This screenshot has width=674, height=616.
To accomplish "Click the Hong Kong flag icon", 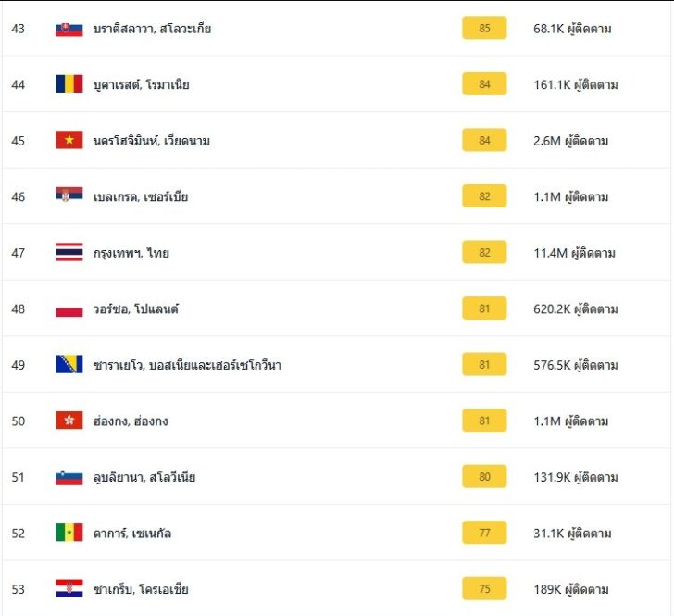I will point(69,421).
